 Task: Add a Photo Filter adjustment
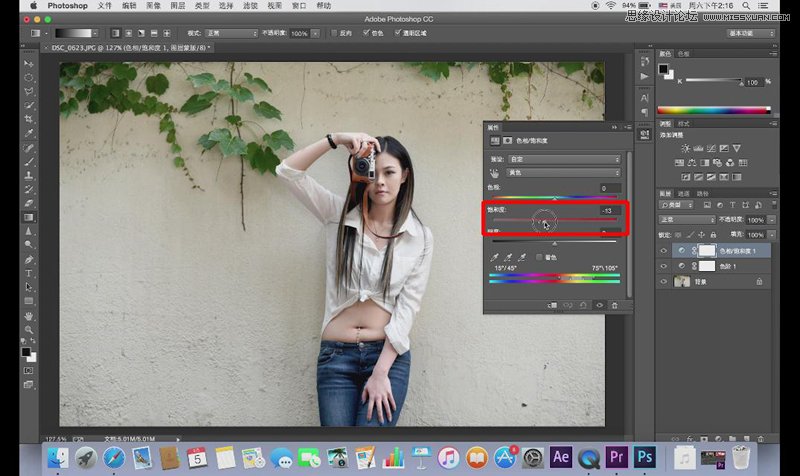(717, 163)
